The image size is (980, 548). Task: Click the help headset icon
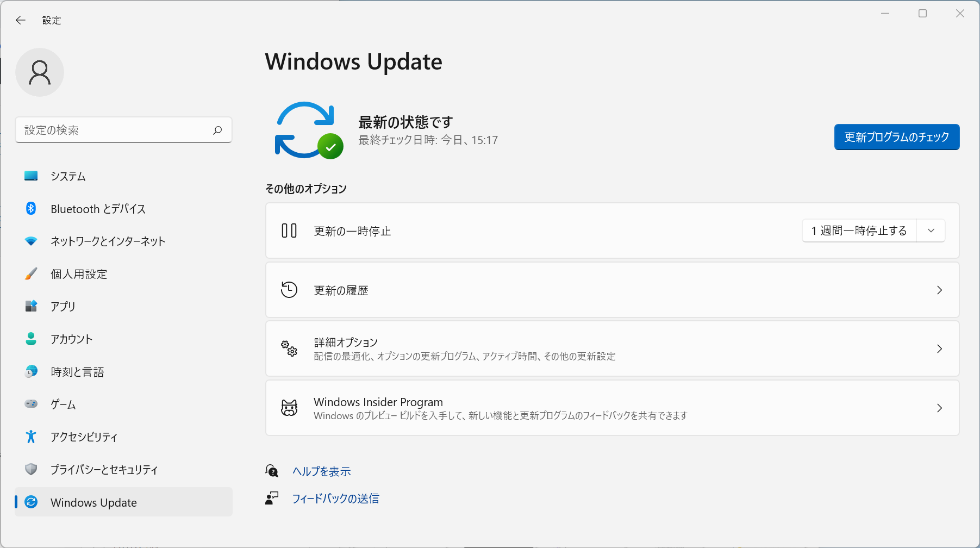[272, 471]
